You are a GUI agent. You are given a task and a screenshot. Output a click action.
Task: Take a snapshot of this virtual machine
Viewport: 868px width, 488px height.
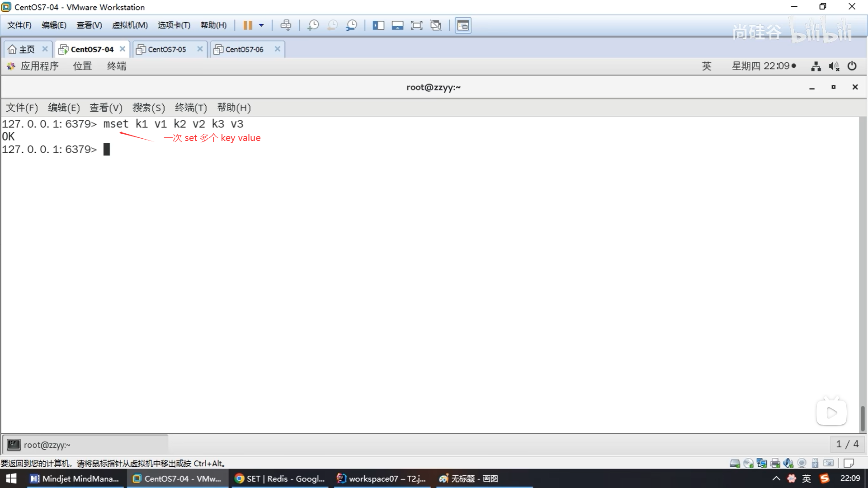pyautogui.click(x=313, y=25)
